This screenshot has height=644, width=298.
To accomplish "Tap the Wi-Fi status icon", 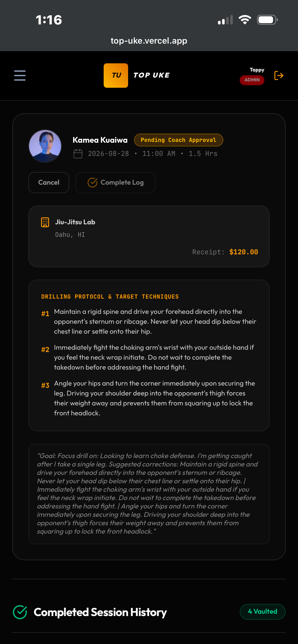I will pos(245,20).
